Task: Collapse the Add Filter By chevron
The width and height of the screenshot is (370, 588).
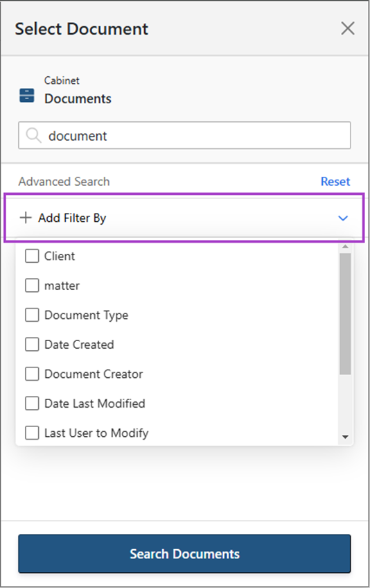Action: pos(343,218)
